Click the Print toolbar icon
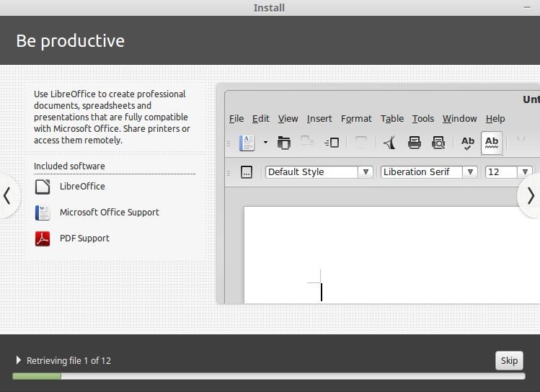Image resolution: width=540 pixels, height=392 pixels. pyautogui.click(x=415, y=143)
